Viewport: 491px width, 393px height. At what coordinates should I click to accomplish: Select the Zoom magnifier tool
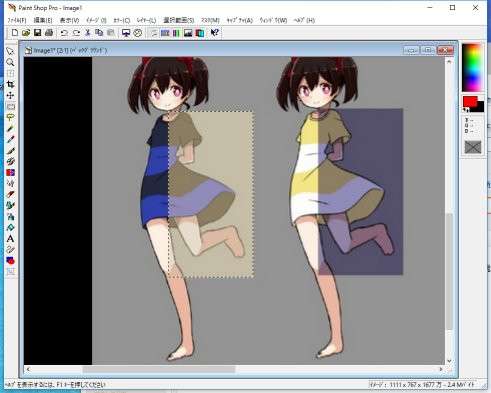point(10,62)
